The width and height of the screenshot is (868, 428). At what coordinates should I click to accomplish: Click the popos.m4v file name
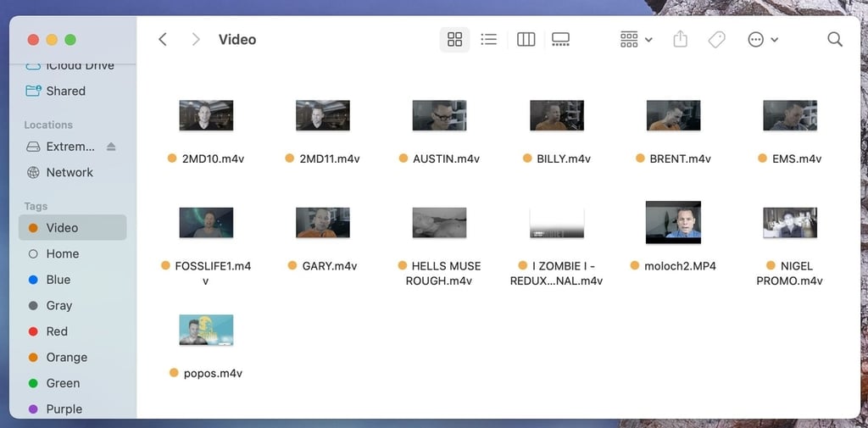pos(213,373)
